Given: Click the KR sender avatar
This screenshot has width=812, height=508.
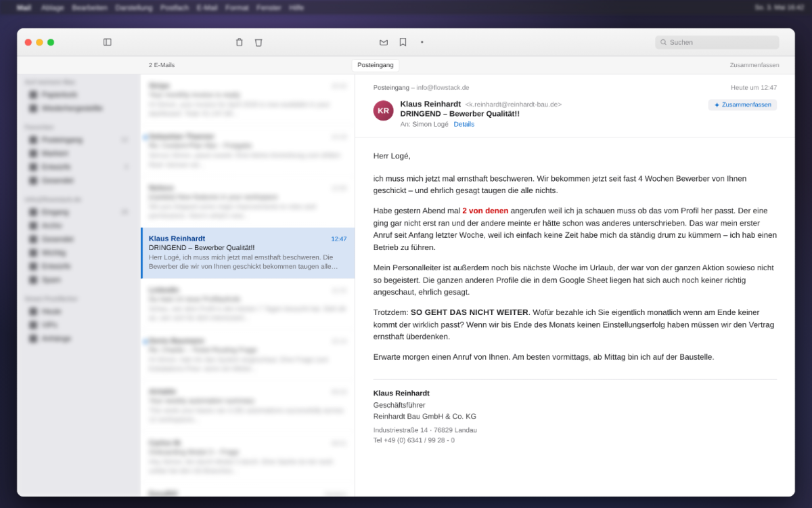Looking at the screenshot, I should (383, 110).
